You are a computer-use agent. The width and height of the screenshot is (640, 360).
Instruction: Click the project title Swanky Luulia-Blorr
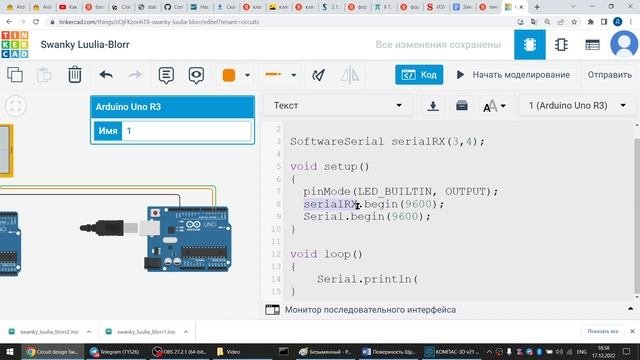click(x=85, y=44)
